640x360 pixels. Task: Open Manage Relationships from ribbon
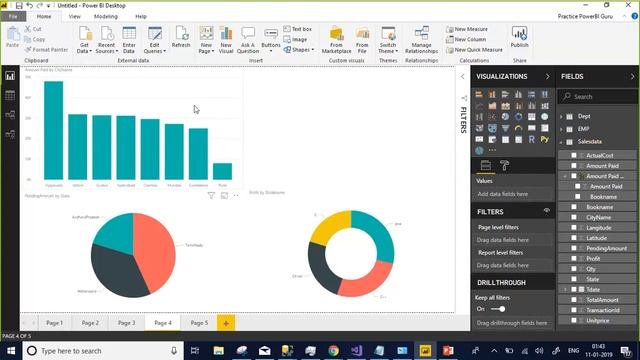[421, 40]
